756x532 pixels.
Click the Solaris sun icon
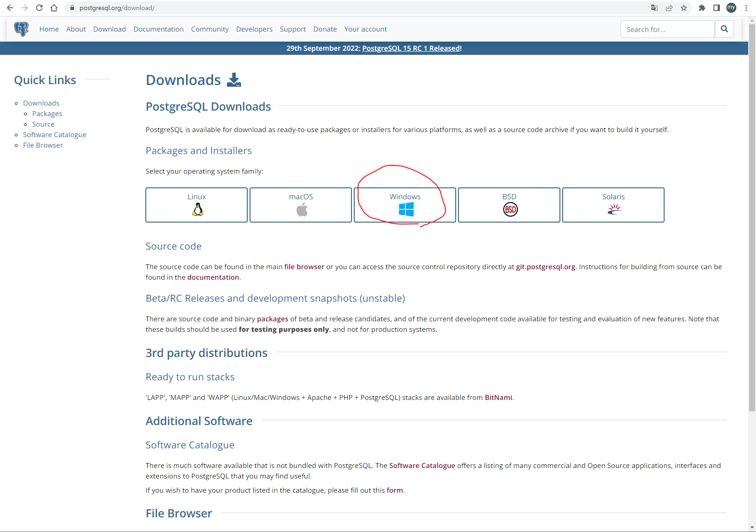pyautogui.click(x=614, y=209)
